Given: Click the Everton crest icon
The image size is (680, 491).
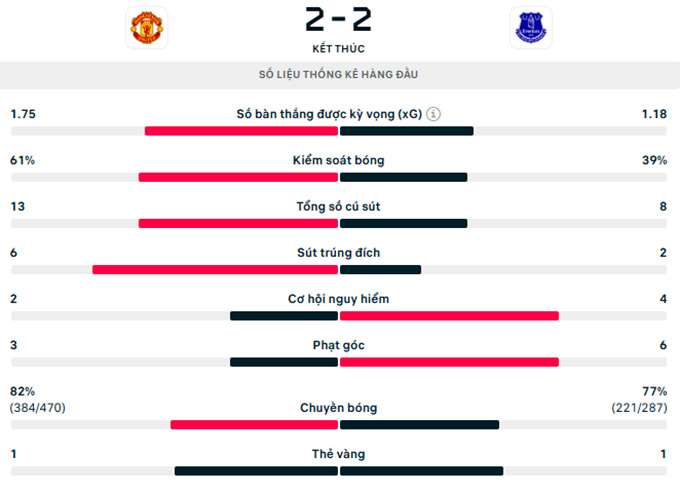Looking at the screenshot, I should (531, 27).
